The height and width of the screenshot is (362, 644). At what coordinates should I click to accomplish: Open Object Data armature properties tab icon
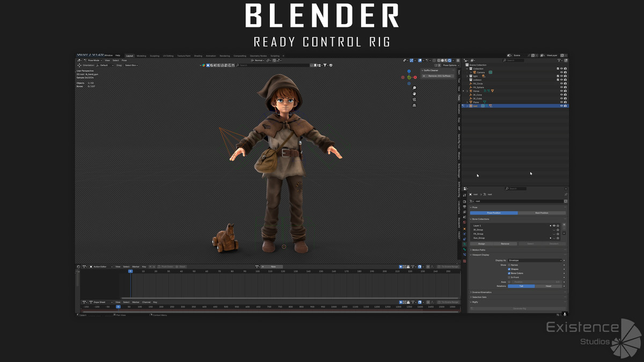[x=464, y=244]
